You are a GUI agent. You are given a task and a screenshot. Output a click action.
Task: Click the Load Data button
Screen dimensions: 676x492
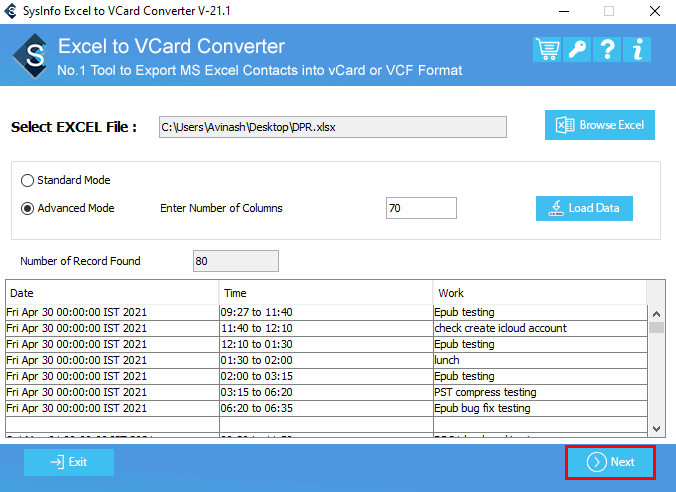[584, 208]
